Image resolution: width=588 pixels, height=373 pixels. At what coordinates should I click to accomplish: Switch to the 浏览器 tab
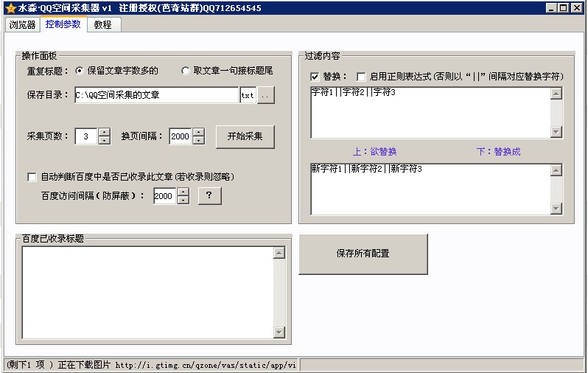coord(22,25)
